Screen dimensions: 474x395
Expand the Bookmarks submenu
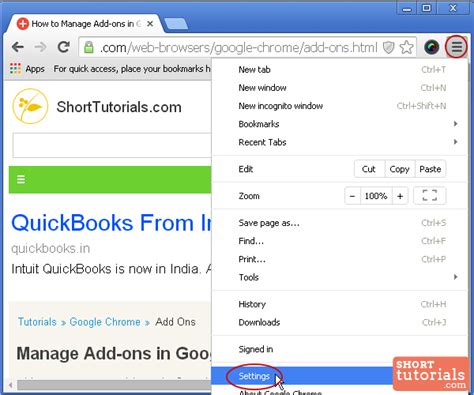coord(340,124)
